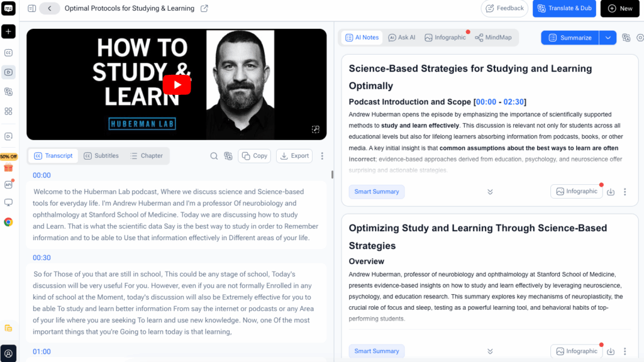Image resolution: width=644 pixels, height=362 pixels.
Task: Play the YouTube video
Action: coord(177,85)
